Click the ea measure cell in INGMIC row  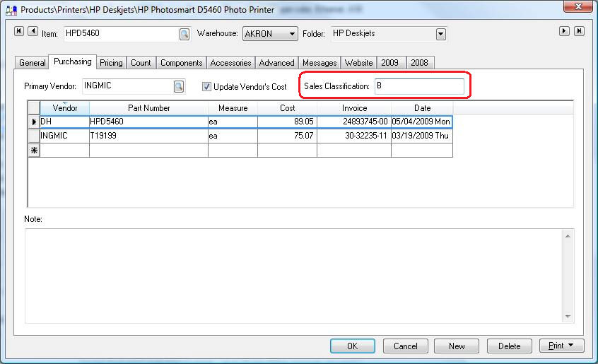(x=233, y=136)
